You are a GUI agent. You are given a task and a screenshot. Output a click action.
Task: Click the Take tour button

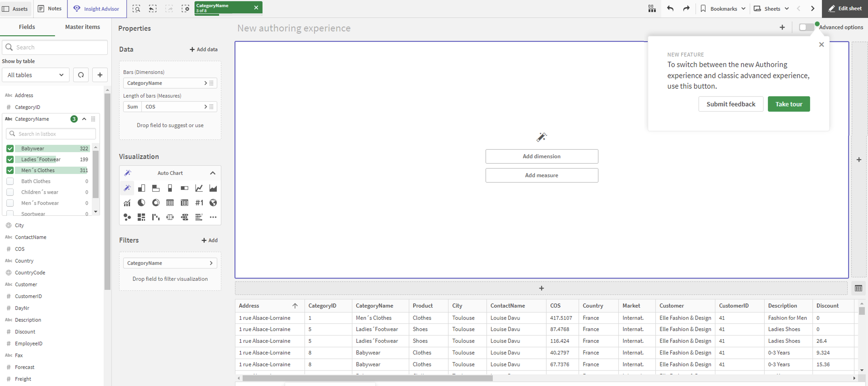click(788, 104)
